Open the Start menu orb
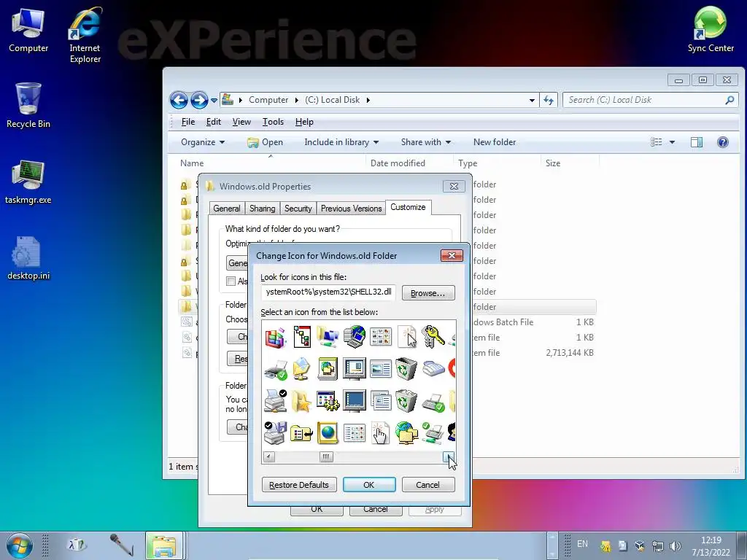Image resolution: width=747 pixels, height=560 pixels. point(20,545)
